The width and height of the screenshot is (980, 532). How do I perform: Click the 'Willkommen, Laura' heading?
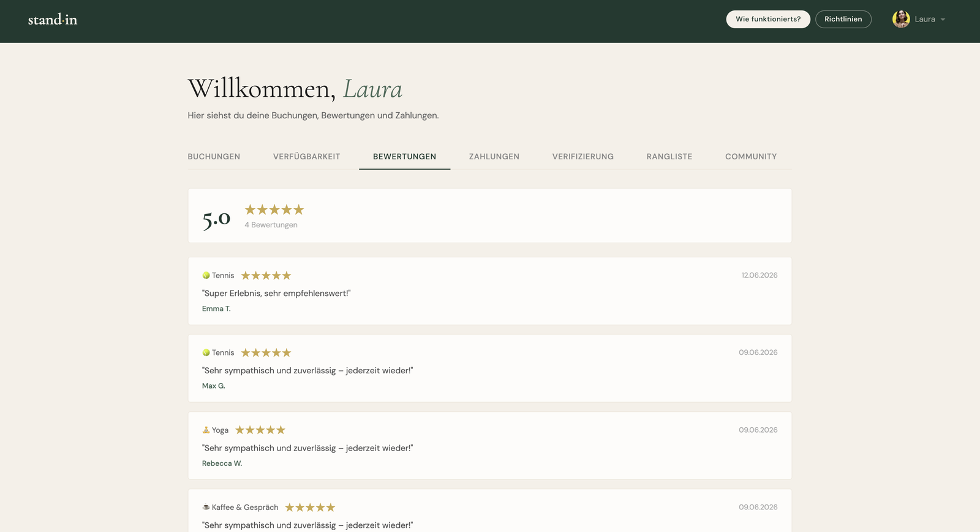(x=295, y=89)
